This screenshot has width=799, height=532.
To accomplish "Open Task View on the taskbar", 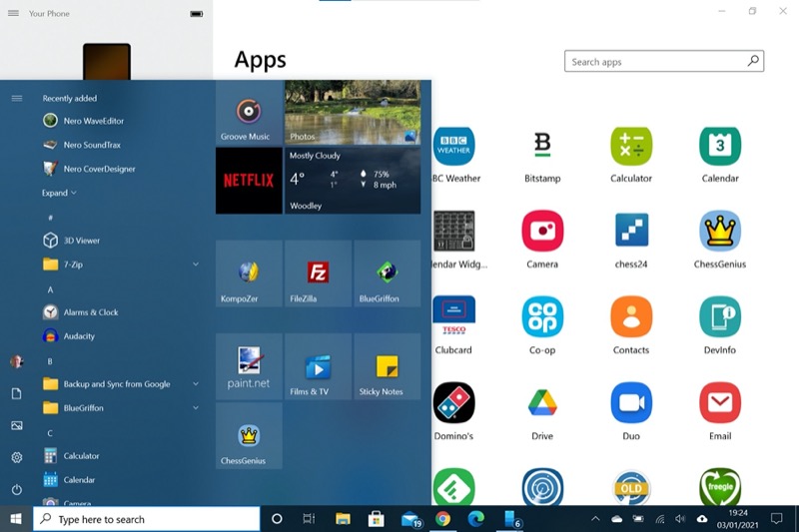I will coord(309,519).
